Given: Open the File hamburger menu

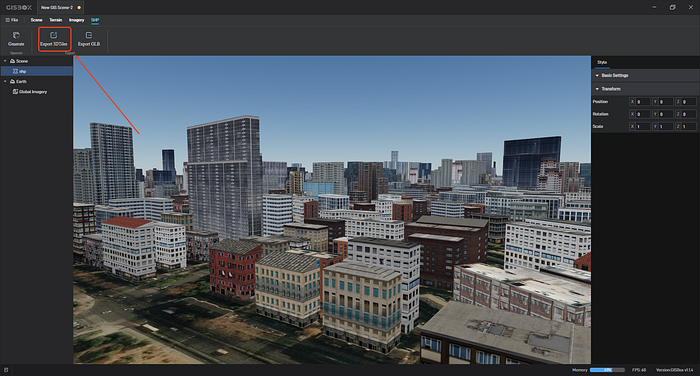Looking at the screenshot, I should coord(12,20).
